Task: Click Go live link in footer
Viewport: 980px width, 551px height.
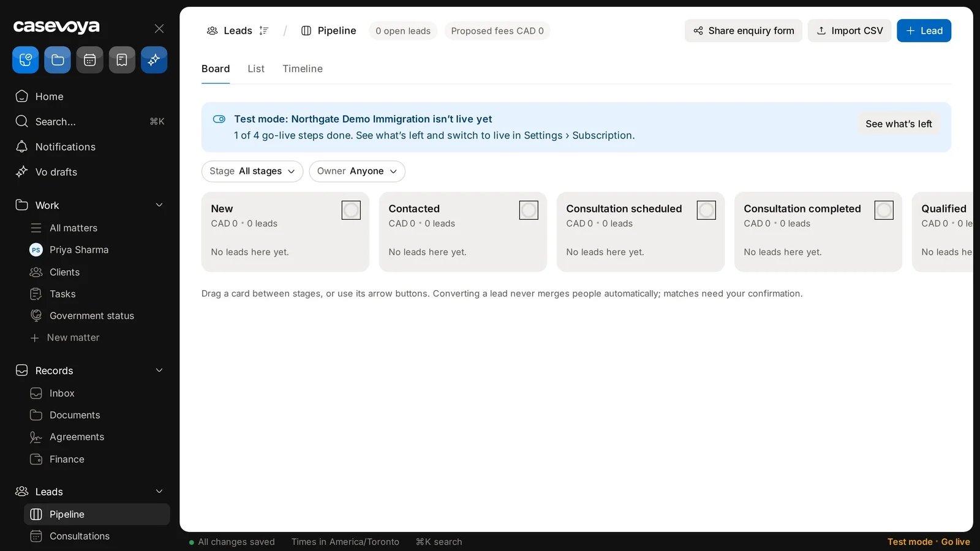Action: pyautogui.click(x=956, y=542)
